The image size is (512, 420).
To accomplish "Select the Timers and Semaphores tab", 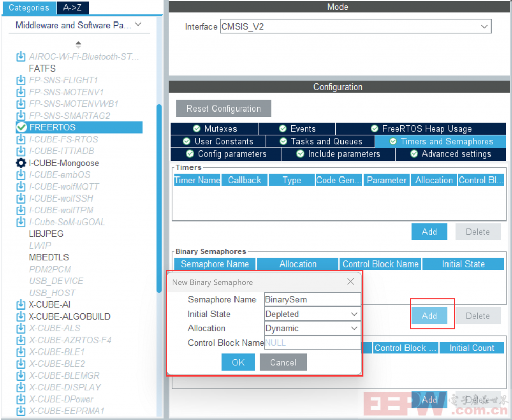I will pos(441,141).
